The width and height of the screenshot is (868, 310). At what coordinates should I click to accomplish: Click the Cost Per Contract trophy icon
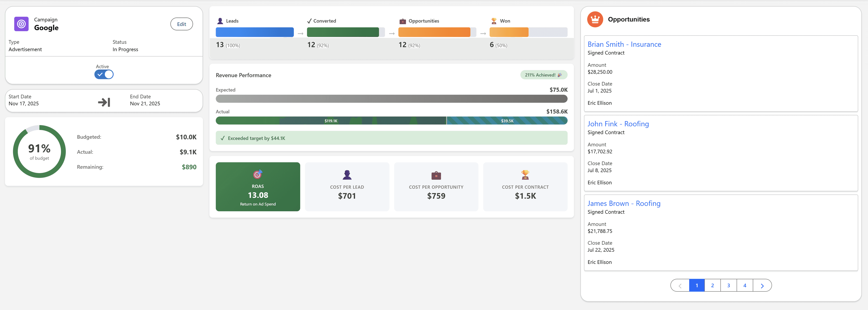pyautogui.click(x=525, y=175)
